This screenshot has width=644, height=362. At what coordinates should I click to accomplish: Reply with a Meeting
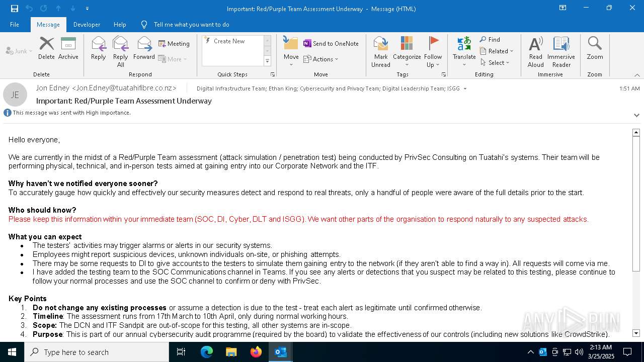coord(174,44)
